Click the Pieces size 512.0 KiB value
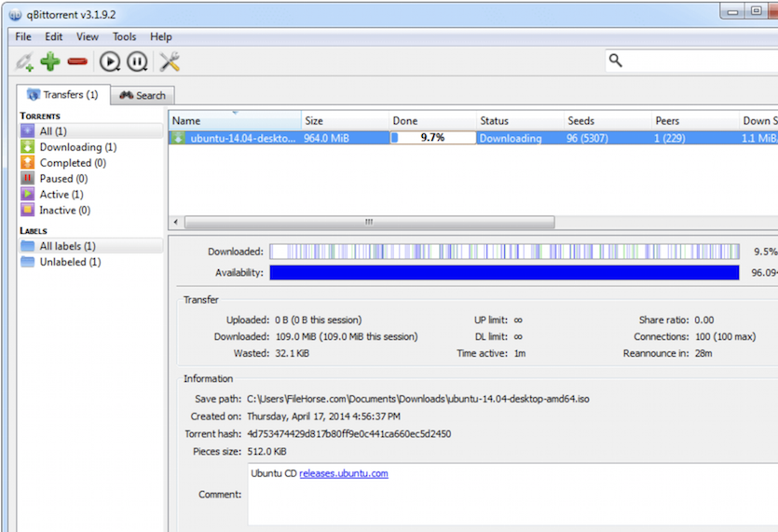The width and height of the screenshot is (778, 532). [266, 452]
